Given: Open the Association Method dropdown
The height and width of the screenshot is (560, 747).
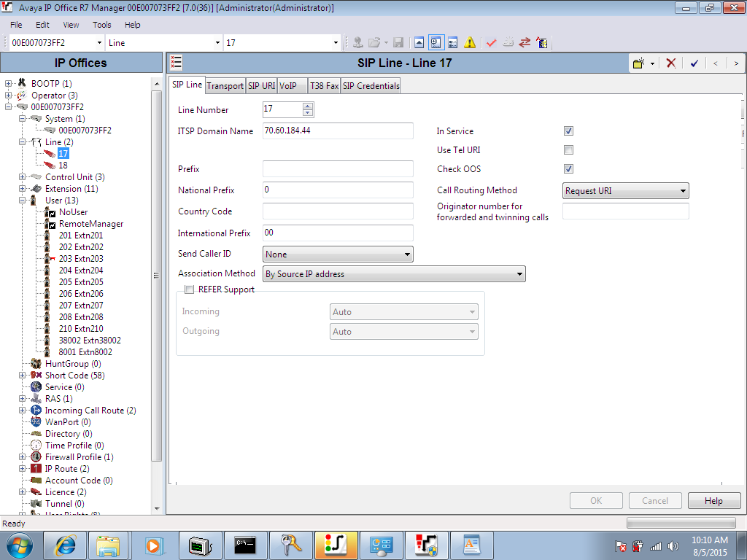Looking at the screenshot, I should click(394, 274).
